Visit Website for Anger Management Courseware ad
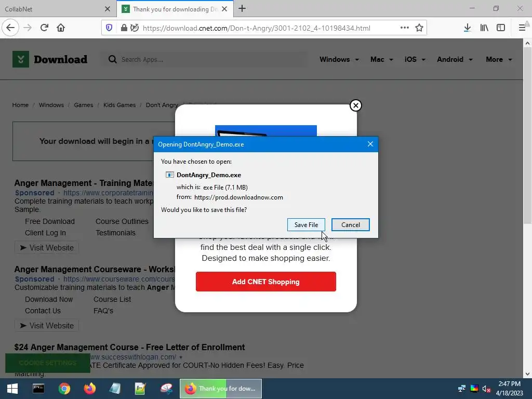The height and width of the screenshot is (399, 532). click(x=47, y=326)
